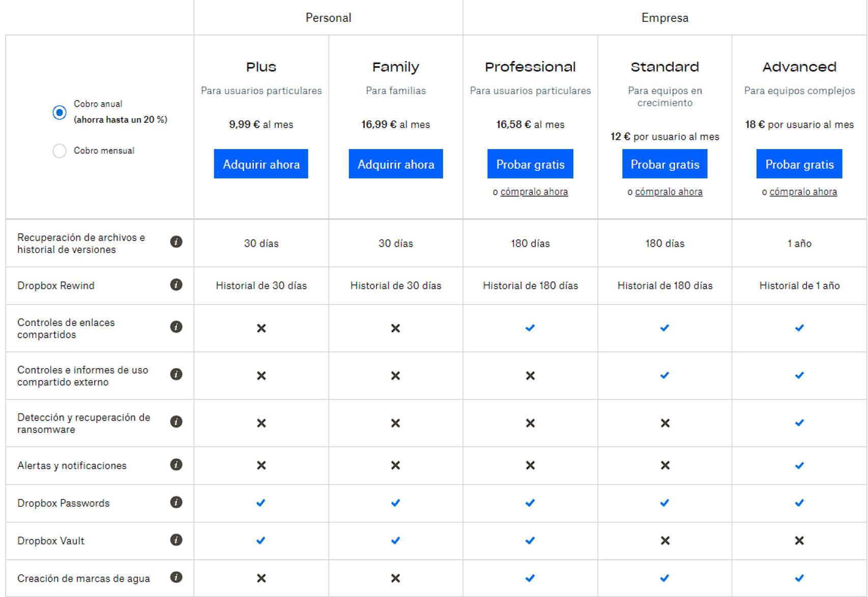Open ransomware detection info tooltip
This screenshot has height=597, width=868.
click(176, 423)
